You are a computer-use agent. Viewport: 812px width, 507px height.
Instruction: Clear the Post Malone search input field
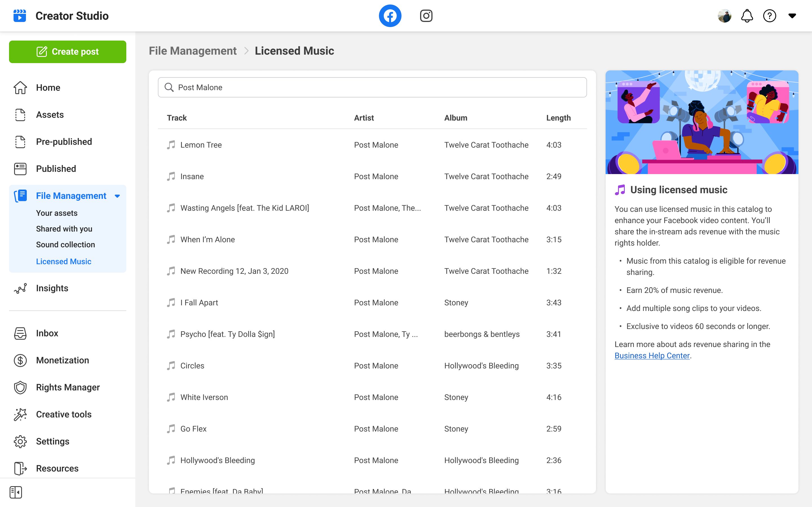pyautogui.click(x=372, y=87)
